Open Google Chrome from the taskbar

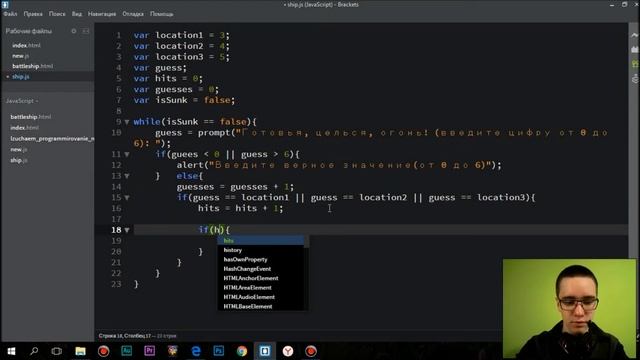click(x=242, y=351)
